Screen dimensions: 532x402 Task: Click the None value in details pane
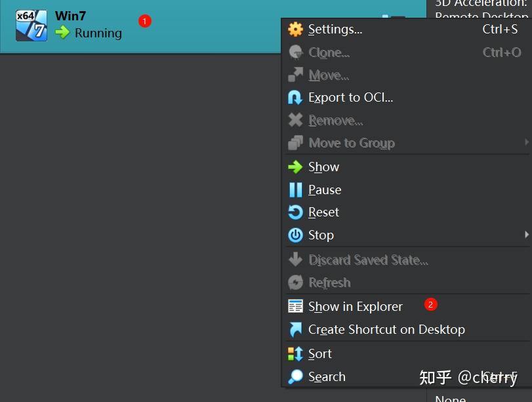click(450, 399)
